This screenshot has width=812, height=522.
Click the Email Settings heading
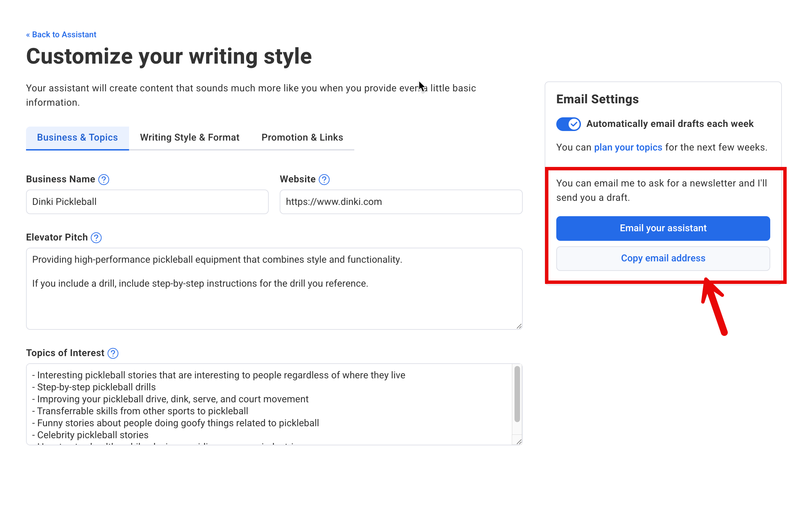click(x=597, y=99)
